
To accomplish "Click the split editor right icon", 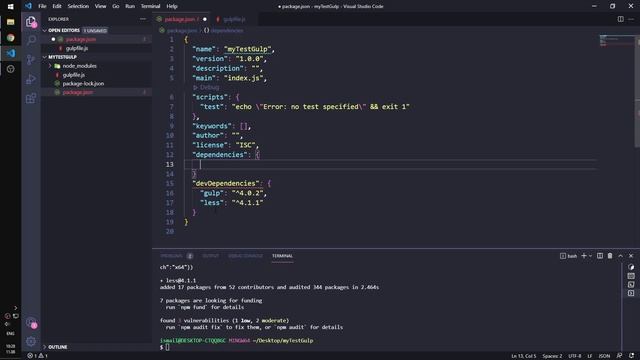I will click(620, 19).
